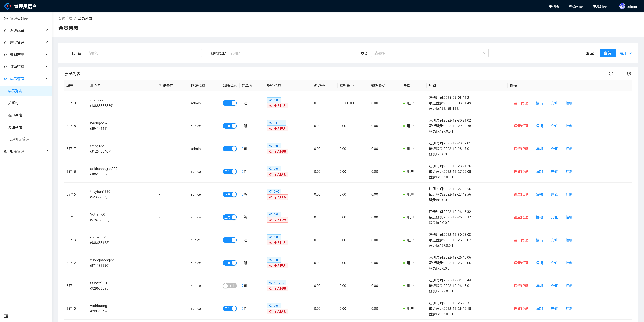The image size is (644, 322).
Task: Open the Withdrawal List sidebar item
Action: [15, 115]
